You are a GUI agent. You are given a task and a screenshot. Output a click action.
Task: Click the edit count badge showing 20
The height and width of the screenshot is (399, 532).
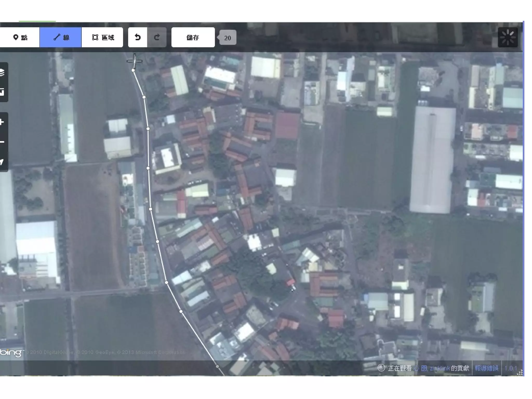click(228, 38)
